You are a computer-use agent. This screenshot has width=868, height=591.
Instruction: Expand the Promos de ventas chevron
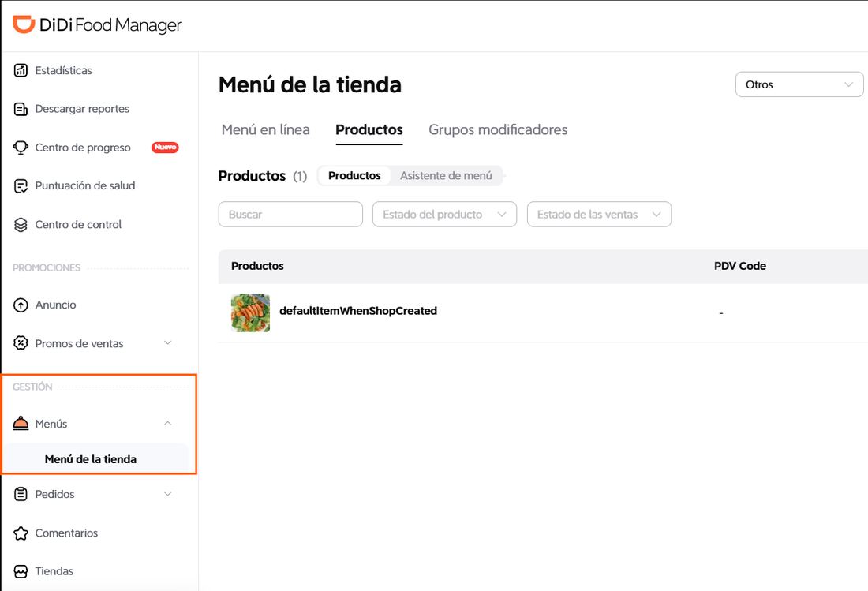pyautogui.click(x=168, y=343)
